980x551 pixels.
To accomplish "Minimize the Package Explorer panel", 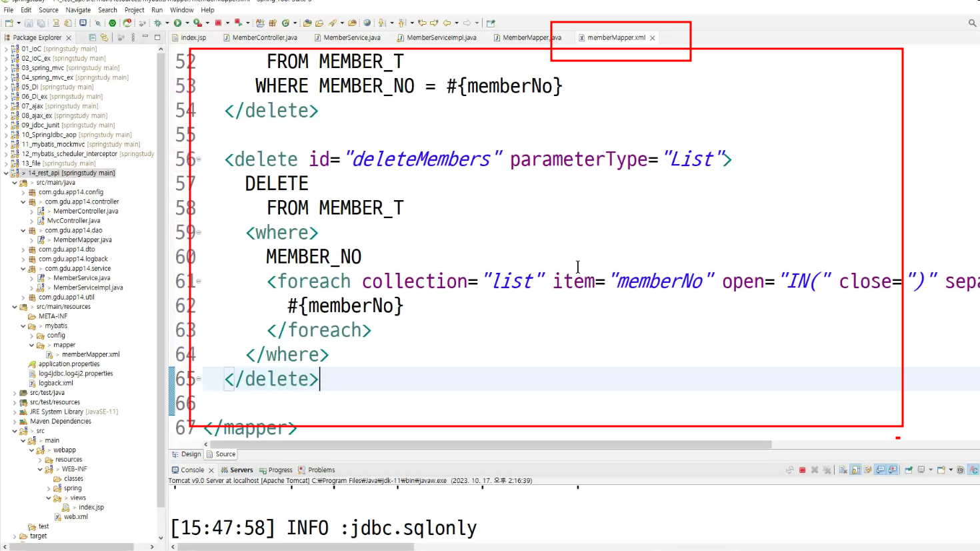I will point(146,37).
